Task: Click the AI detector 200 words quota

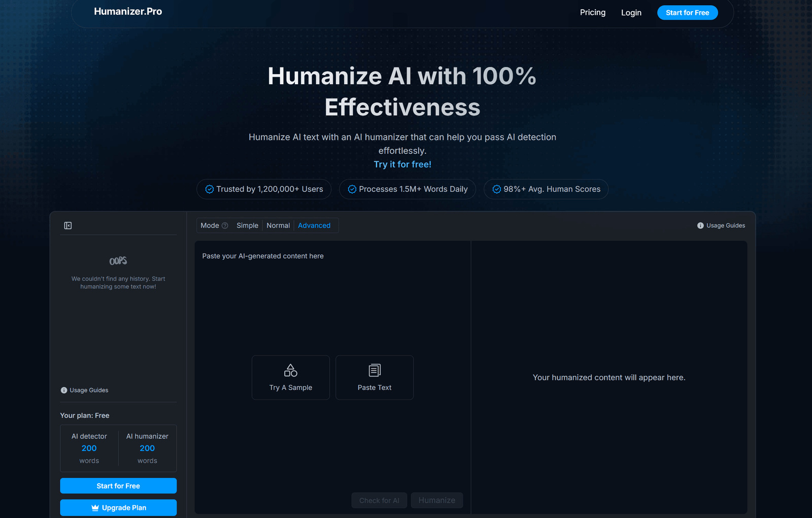Action: point(89,448)
